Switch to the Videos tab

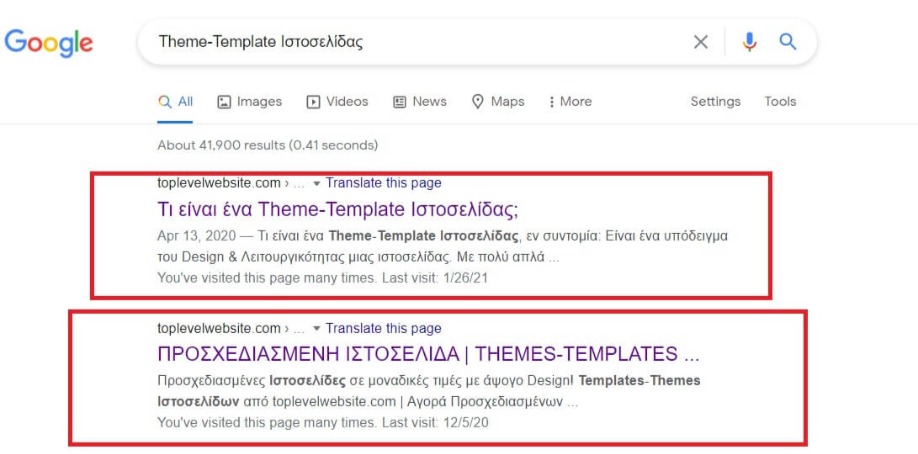click(x=337, y=102)
